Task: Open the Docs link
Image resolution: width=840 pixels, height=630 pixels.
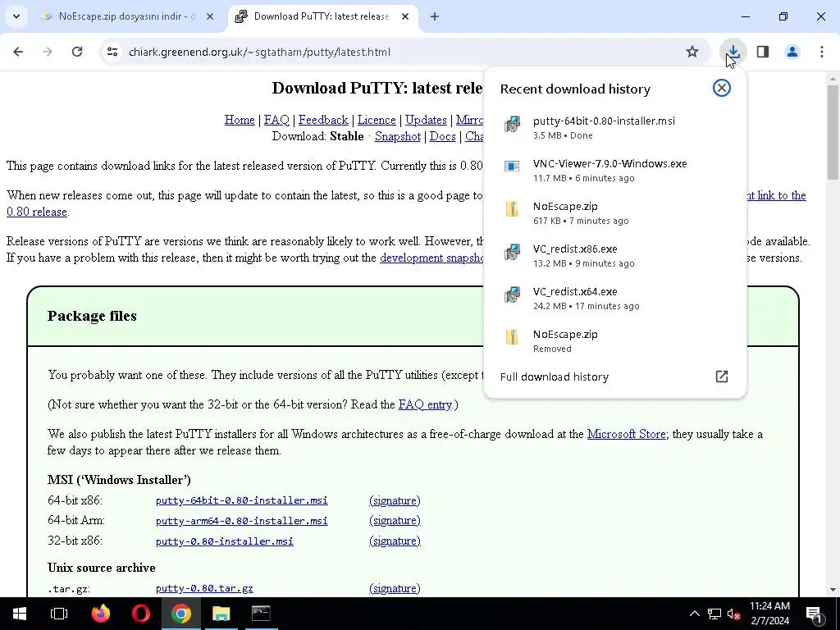Action: pyautogui.click(x=442, y=137)
